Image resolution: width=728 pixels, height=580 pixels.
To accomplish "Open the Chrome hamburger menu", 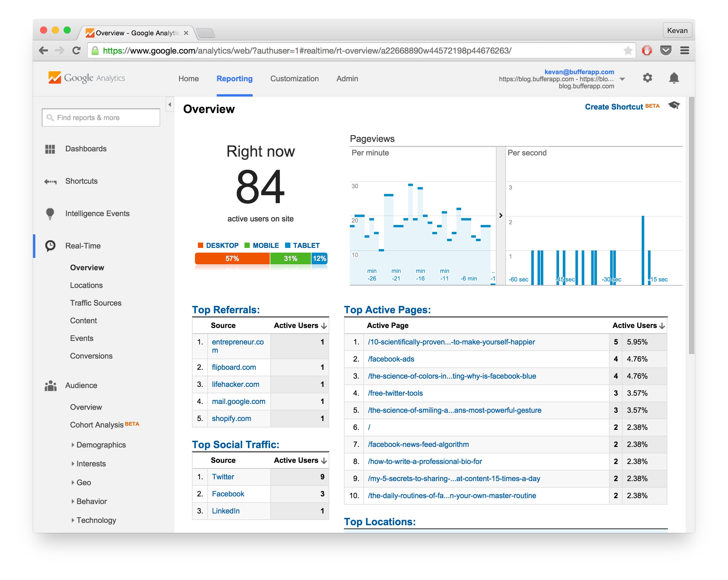I will click(x=684, y=51).
